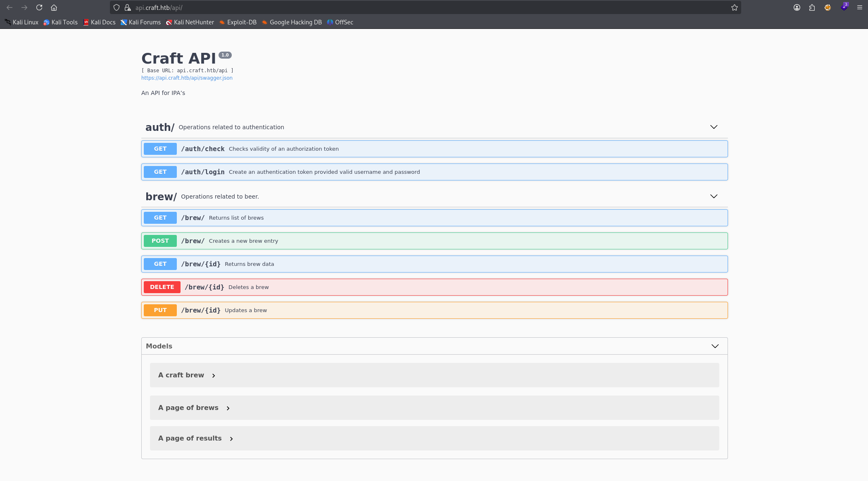The image size is (868, 481).
Task: Click 'Updates a brew' description
Action: pos(246,310)
